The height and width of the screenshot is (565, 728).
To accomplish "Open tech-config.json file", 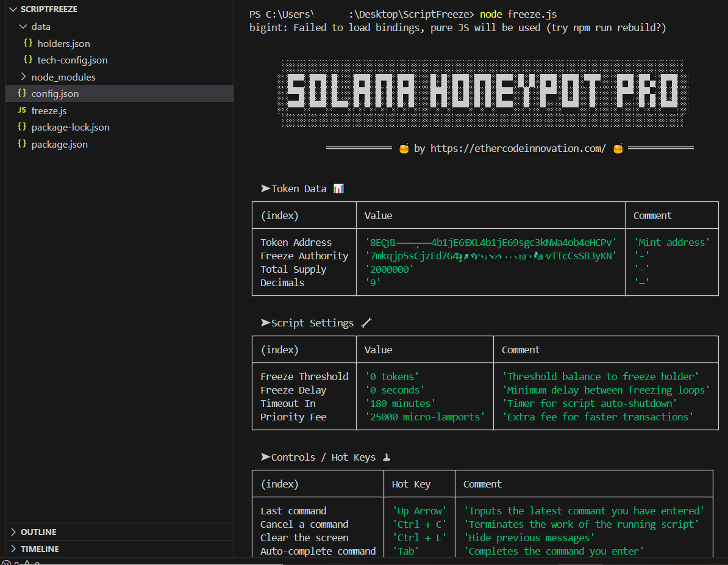I will coord(73,60).
